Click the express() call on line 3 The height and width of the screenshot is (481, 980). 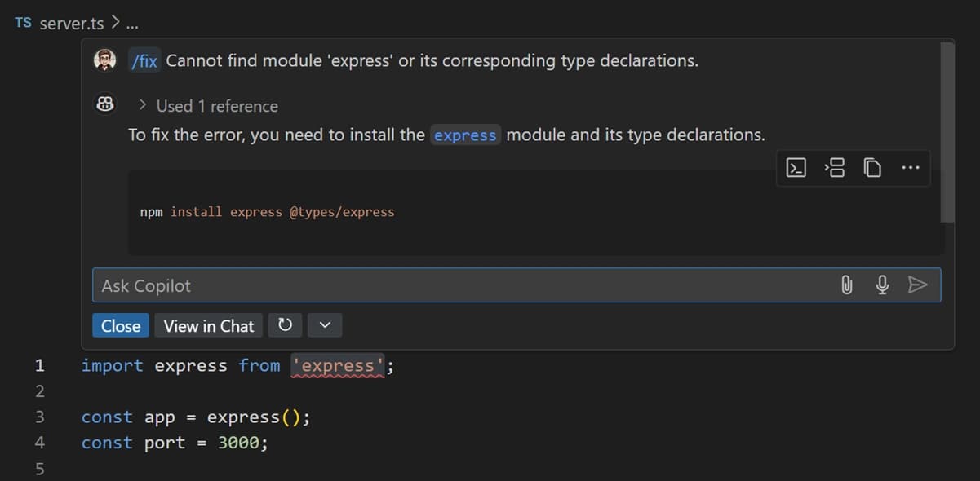point(253,417)
